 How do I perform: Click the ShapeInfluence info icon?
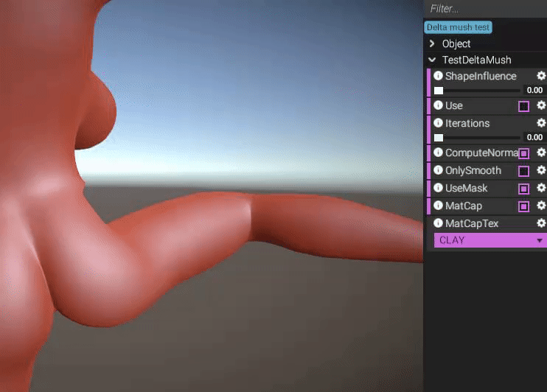pos(438,76)
